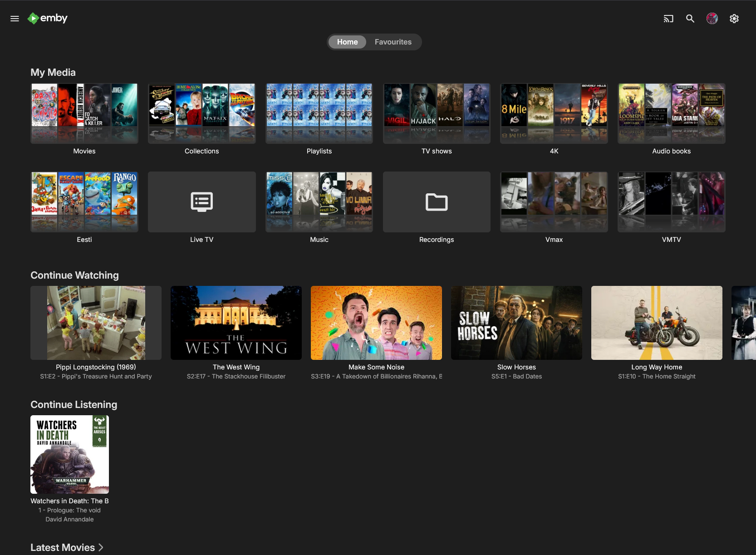Resume Slow Horses Bad Dates episode
The image size is (756, 555).
click(516, 323)
